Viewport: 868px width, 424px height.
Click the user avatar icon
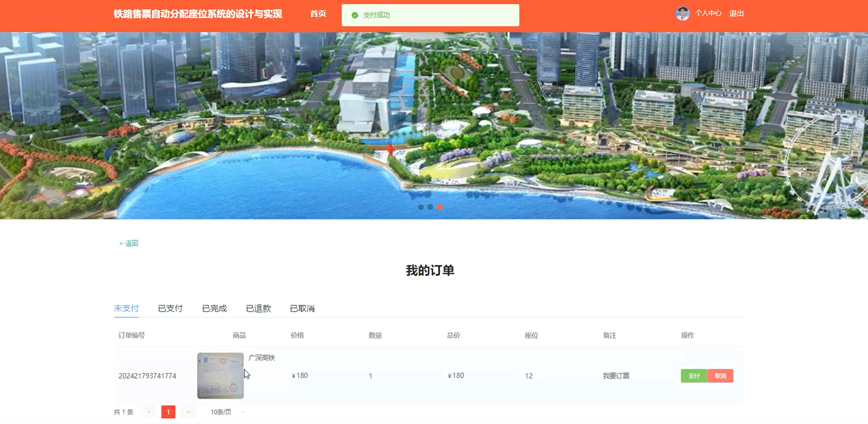(x=682, y=14)
